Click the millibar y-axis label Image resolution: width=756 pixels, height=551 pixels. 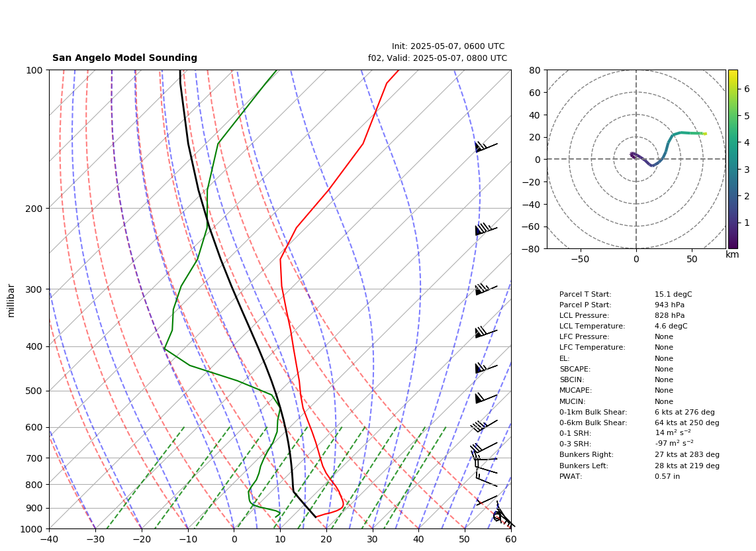11,301
